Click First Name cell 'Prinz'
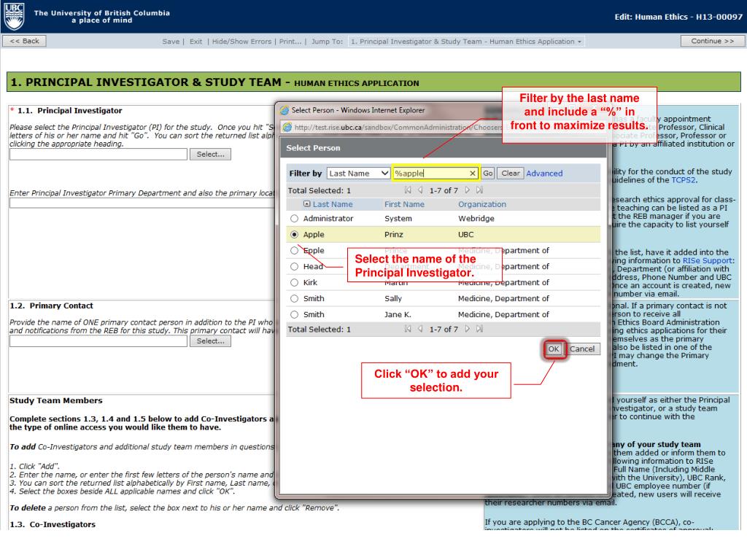 (x=393, y=235)
